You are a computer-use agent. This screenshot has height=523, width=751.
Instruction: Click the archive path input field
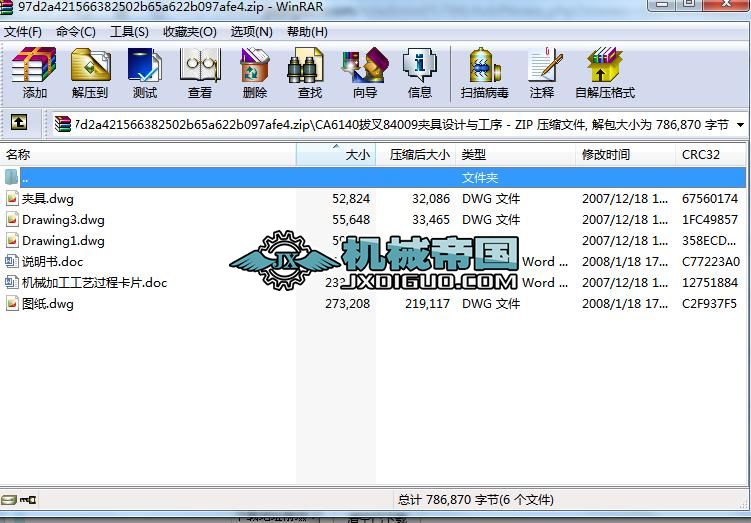pyautogui.click(x=402, y=125)
